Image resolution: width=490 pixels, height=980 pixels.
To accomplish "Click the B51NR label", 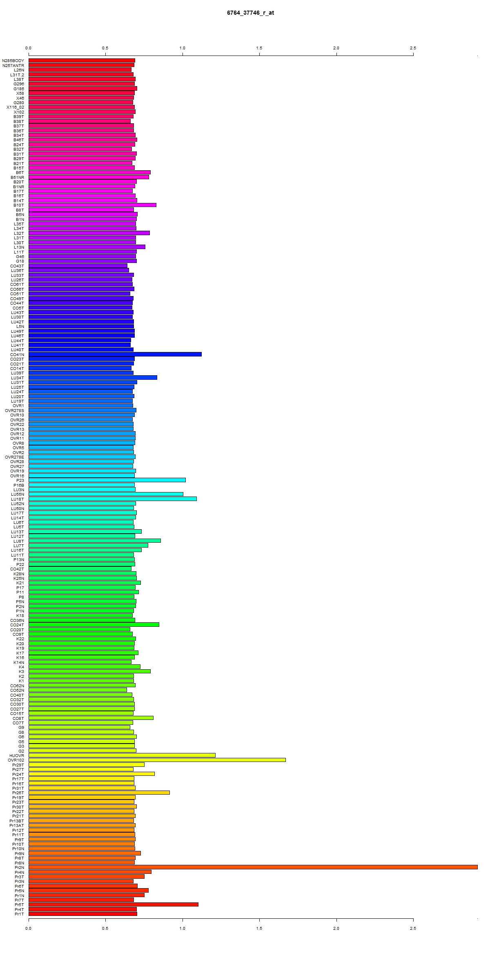I will pyautogui.click(x=18, y=177).
